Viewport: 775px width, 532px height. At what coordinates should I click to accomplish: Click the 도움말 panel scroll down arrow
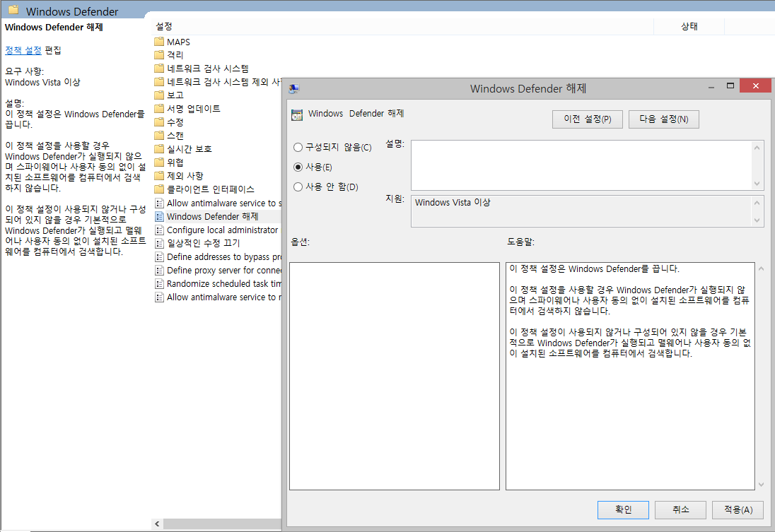pyautogui.click(x=761, y=485)
